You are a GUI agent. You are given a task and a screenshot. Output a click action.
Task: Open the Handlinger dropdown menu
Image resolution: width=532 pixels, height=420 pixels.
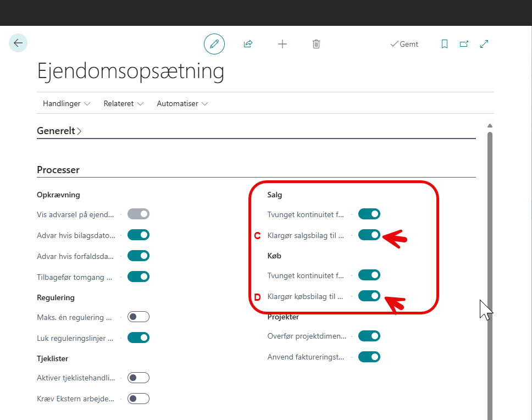pos(66,103)
